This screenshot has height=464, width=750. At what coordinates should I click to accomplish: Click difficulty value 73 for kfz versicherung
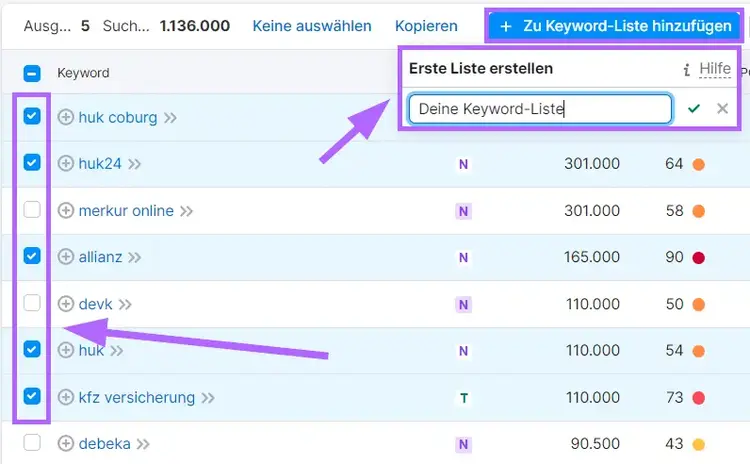coord(674,397)
